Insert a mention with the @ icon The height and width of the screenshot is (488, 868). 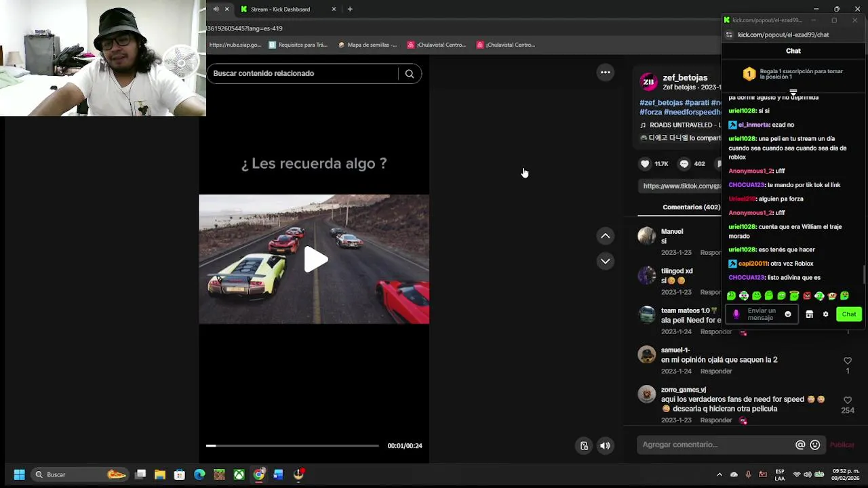pyautogui.click(x=800, y=445)
